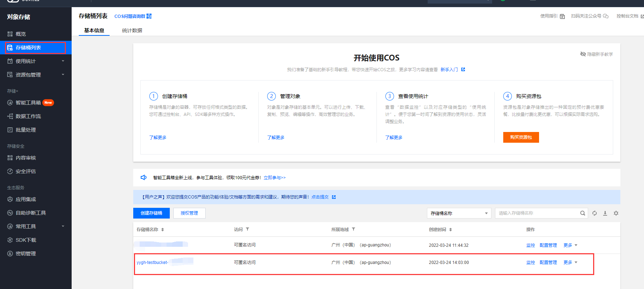This screenshot has height=289, width=644.
Task: Click the 批量处理 icon in sidebar
Action: (x=10, y=130)
